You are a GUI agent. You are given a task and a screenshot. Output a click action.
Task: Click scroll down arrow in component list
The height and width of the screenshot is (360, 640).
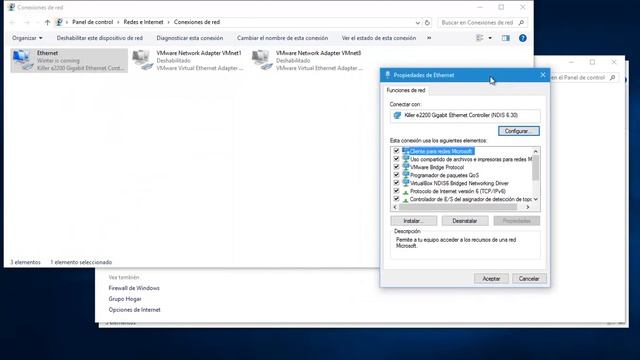pos(536,199)
